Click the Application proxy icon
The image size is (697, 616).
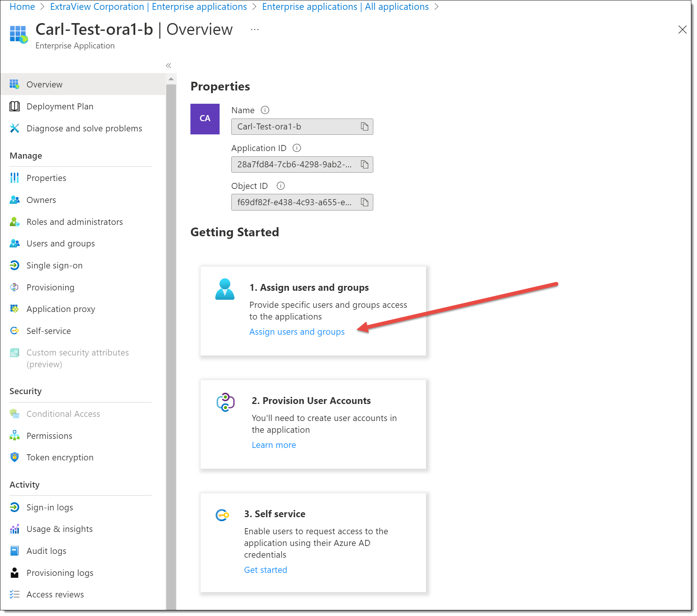[x=14, y=309]
